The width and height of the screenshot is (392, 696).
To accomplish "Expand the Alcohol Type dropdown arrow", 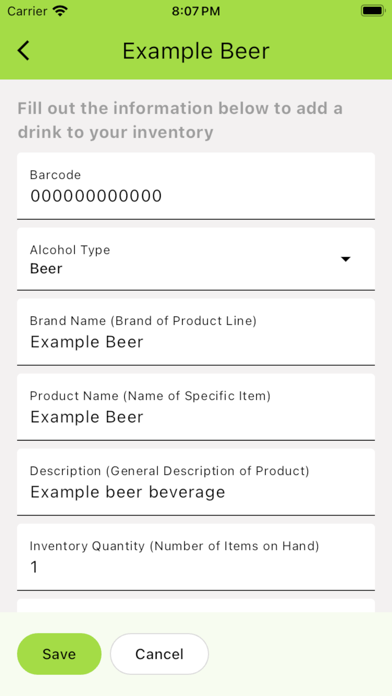I will point(346,259).
